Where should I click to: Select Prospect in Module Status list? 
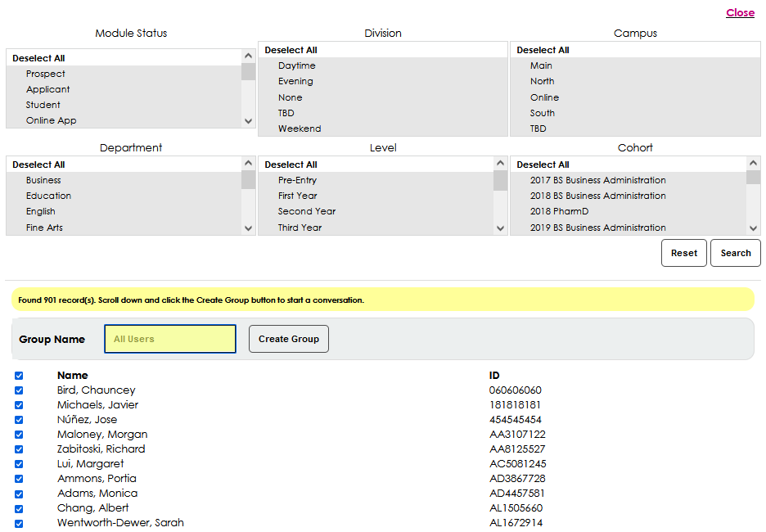[45, 74]
